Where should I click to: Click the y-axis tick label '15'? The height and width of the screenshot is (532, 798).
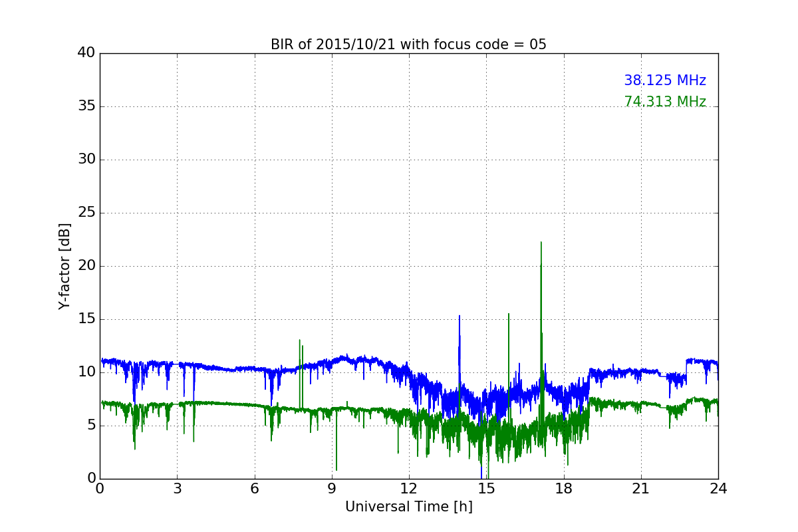(86, 319)
